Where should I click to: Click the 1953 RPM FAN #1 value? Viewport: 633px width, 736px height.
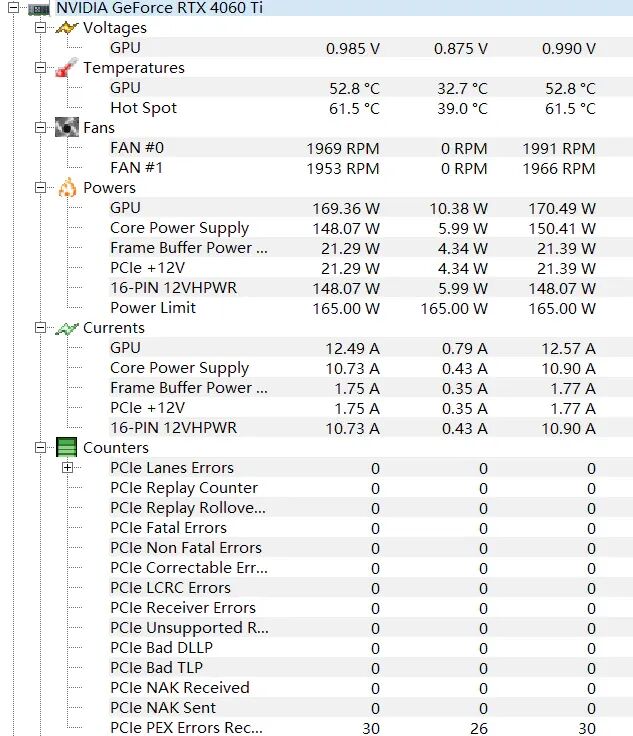(343, 169)
